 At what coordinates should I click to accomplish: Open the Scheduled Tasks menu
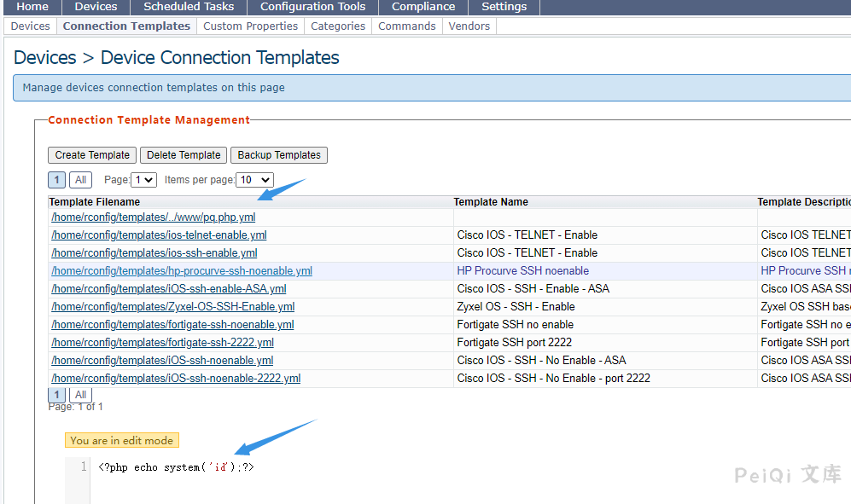coord(189,7)
